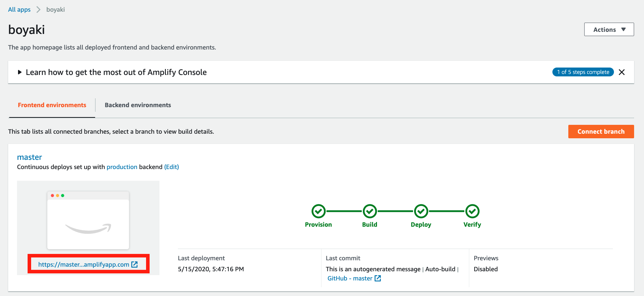This screenshot has width=644, height=296.
Task: Click the Provision step label
Action: point(318,225)
